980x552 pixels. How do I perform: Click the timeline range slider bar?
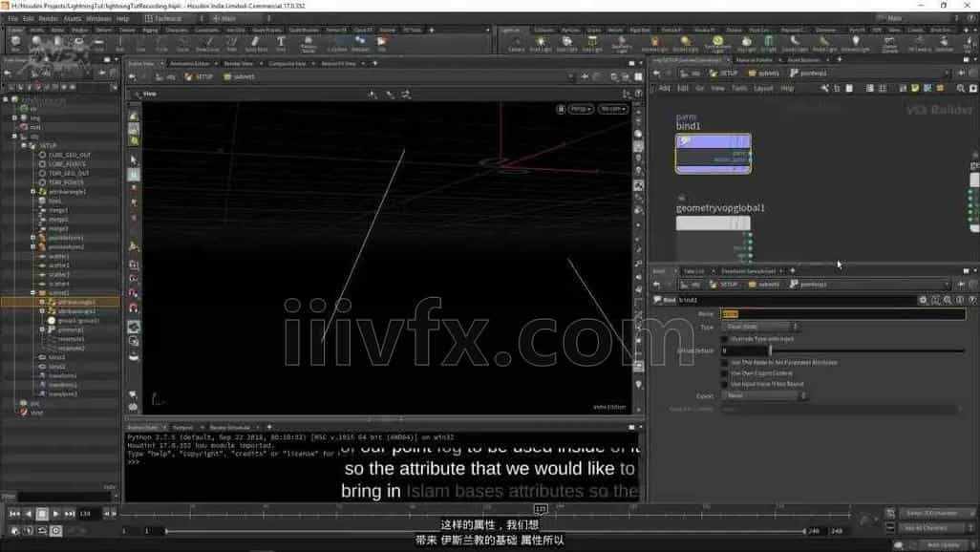[485, 531]
